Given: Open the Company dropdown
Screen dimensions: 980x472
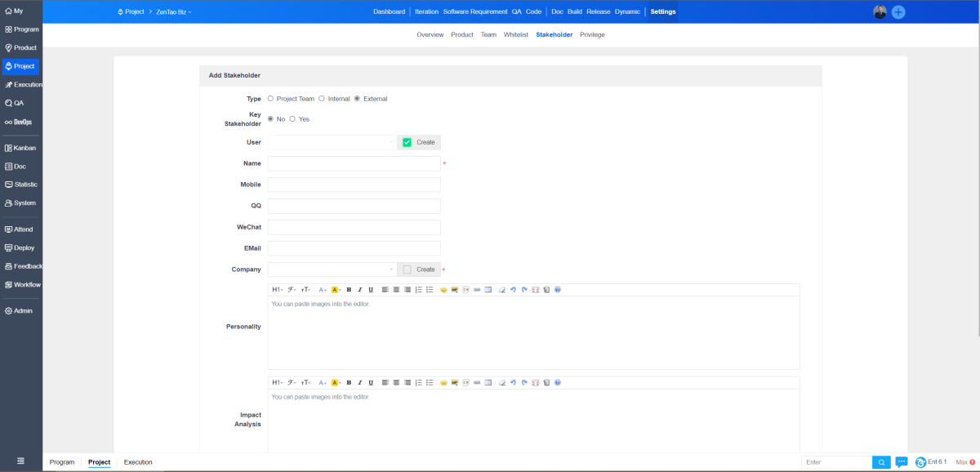Looking at the screenshot, I should [332, 269].
